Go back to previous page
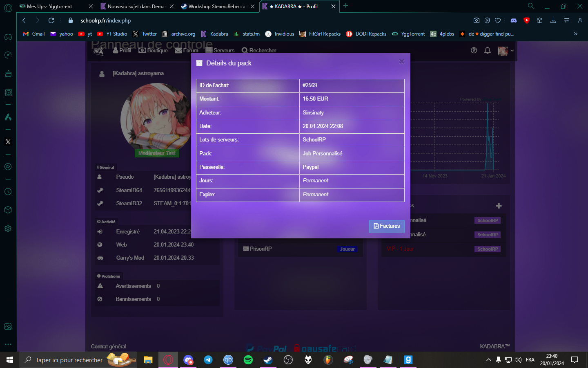Screen dimensions: 588x368 24,20
